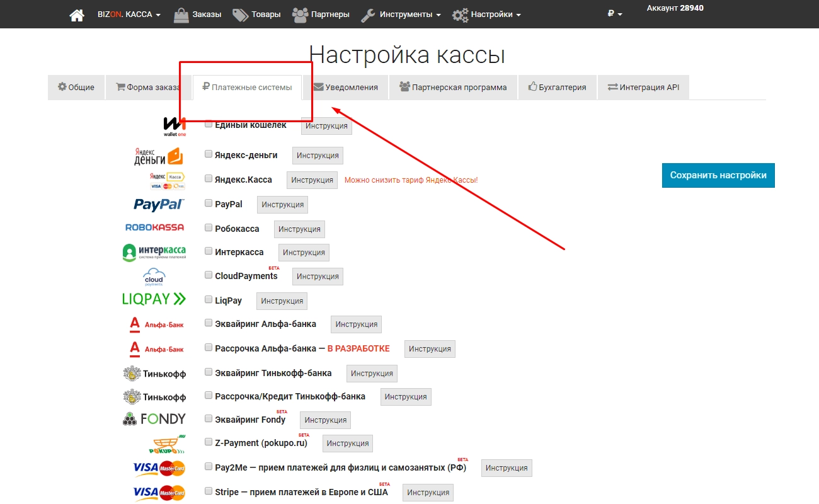Screen dimensions: 819x504
Task: Click the Robokassa logo
Action: pos(155,227)
